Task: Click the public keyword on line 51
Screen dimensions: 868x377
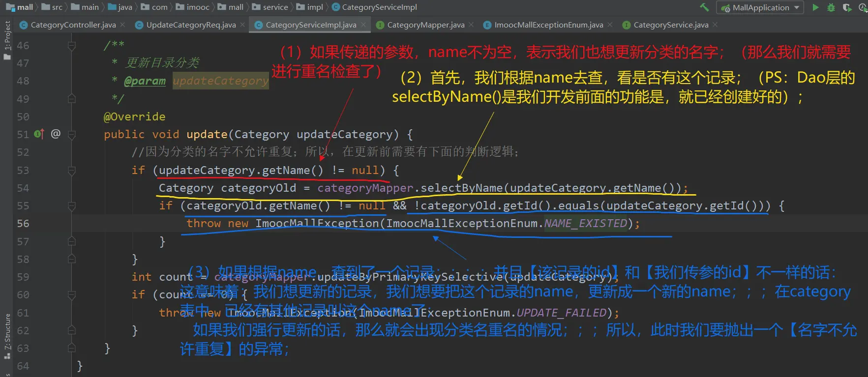Action: tap(124, 134)
